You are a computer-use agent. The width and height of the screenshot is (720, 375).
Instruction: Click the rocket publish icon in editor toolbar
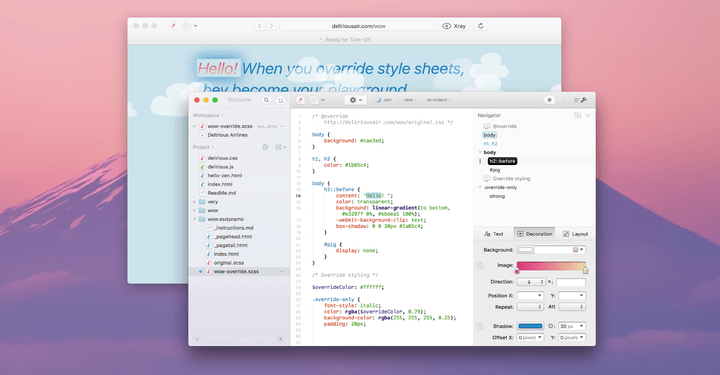point(300,100)
